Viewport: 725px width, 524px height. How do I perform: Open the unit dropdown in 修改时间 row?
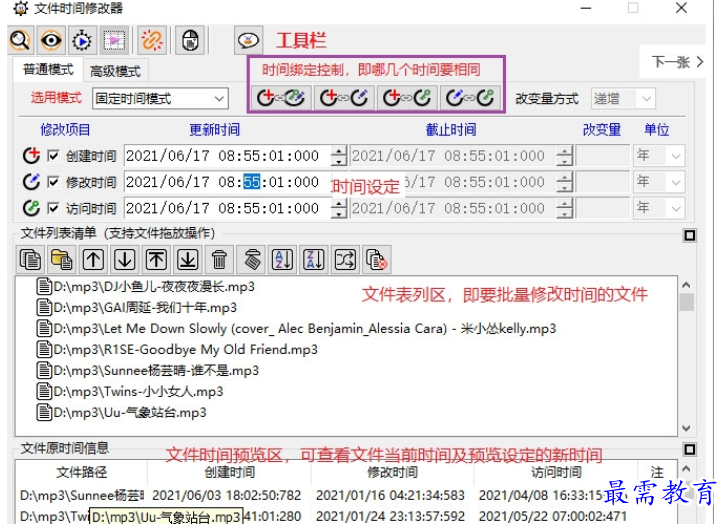tap(659, 182)
